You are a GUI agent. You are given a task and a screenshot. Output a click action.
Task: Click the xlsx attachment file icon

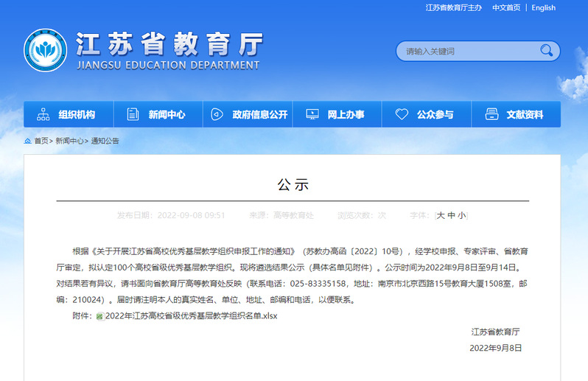coord(100,316)
